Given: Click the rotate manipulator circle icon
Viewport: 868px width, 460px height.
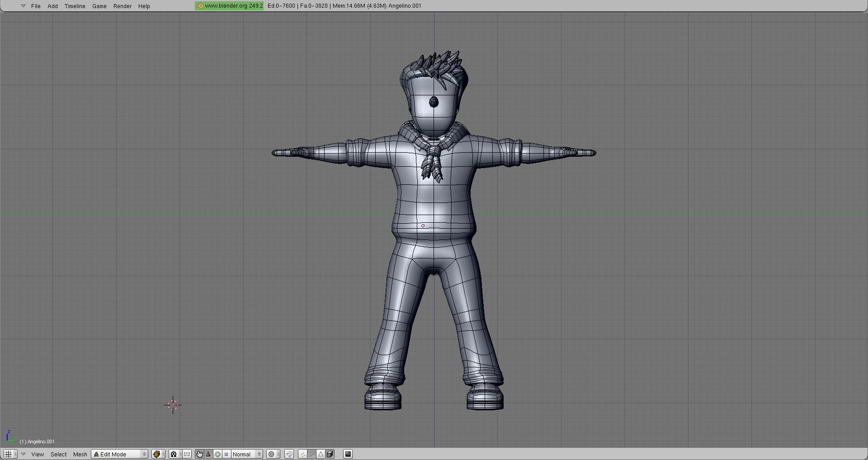Looking at the screenshot, I should (x=217, y=454).
